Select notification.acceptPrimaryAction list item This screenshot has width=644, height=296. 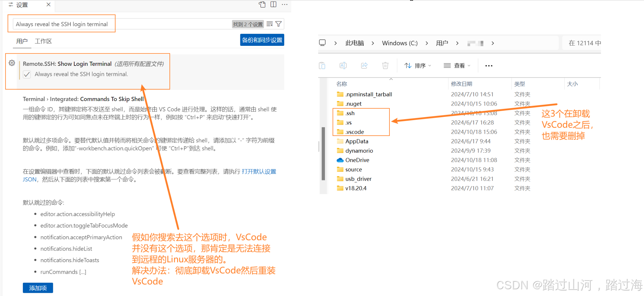81,237
